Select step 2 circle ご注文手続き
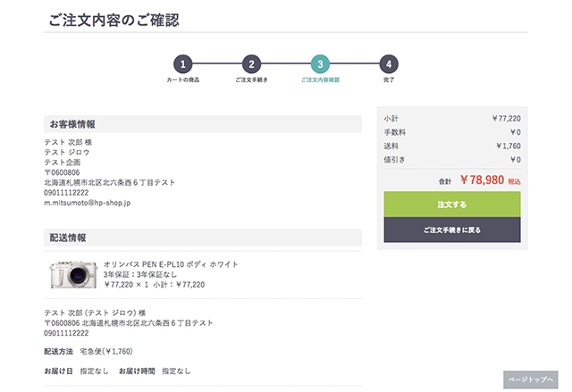This screenshot has width=572, height=392. [251, 64]
